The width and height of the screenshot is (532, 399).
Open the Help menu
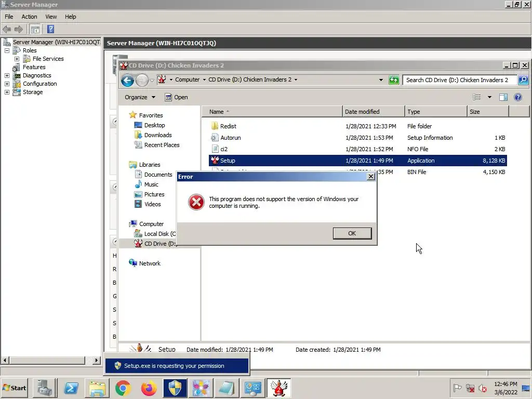[x=70, y=17]
